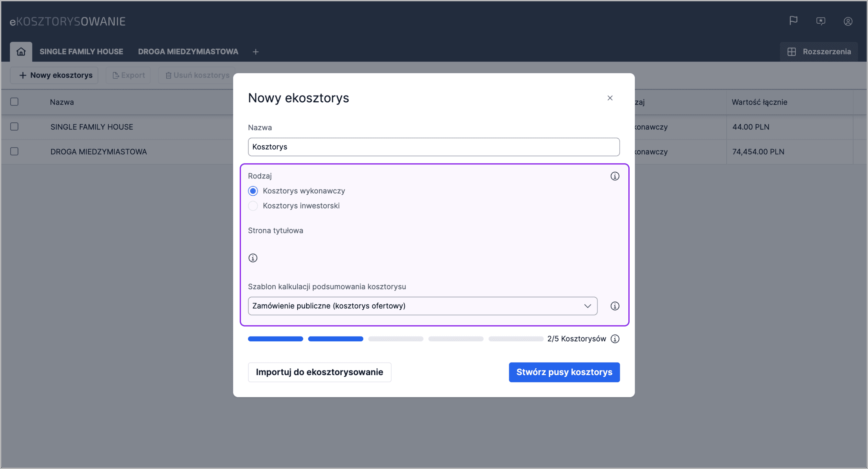Open the Szablon kalkulacji podsumowania dropdown
868x469 pixels.
click(423, 306)
